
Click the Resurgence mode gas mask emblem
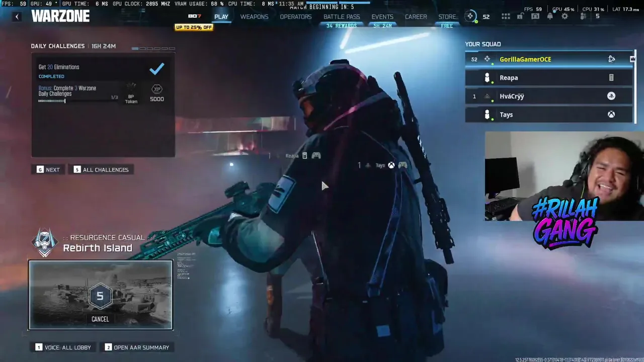[x=45, y=243]
